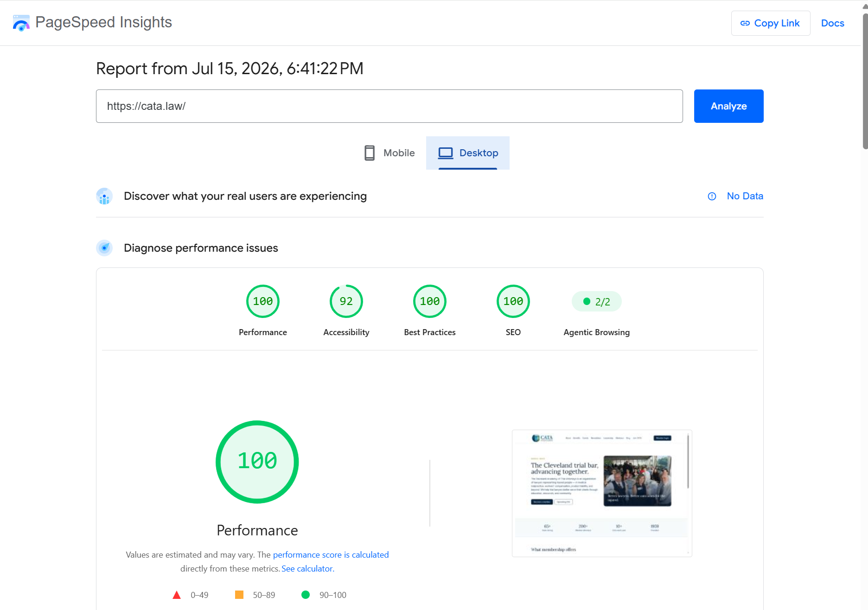Image resolution: width=868 pixels, height=610 pixels.
Task: Click the mobile phone icon
Action: 370,153
